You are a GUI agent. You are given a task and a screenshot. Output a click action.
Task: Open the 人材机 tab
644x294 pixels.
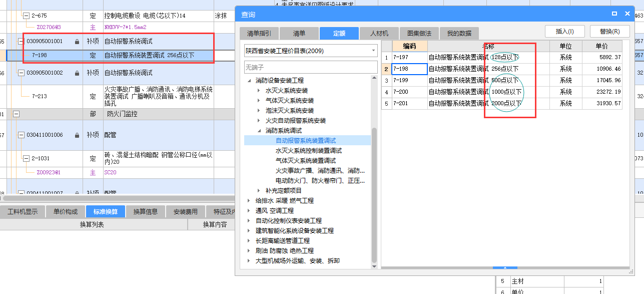(379, 34)
